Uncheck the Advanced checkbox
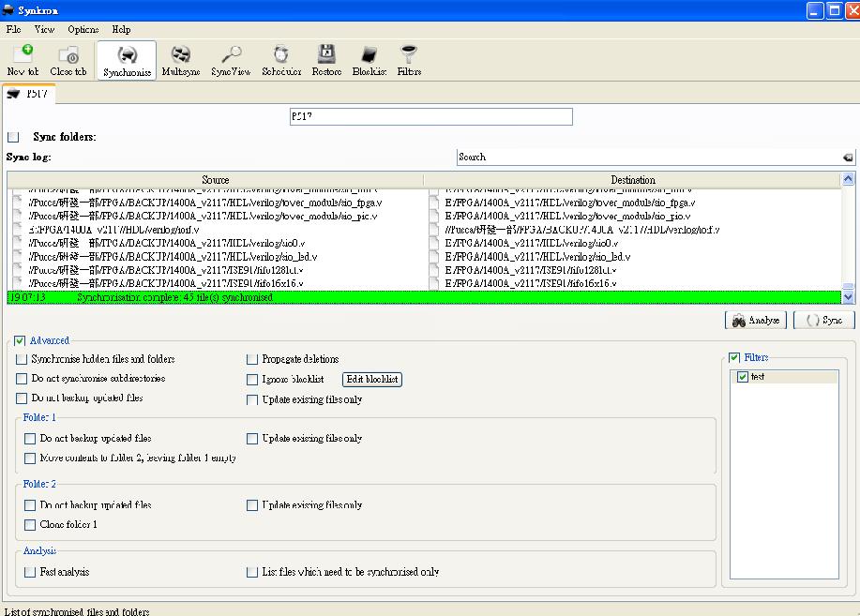Viewport: 860px width, 616px height. 20,340
